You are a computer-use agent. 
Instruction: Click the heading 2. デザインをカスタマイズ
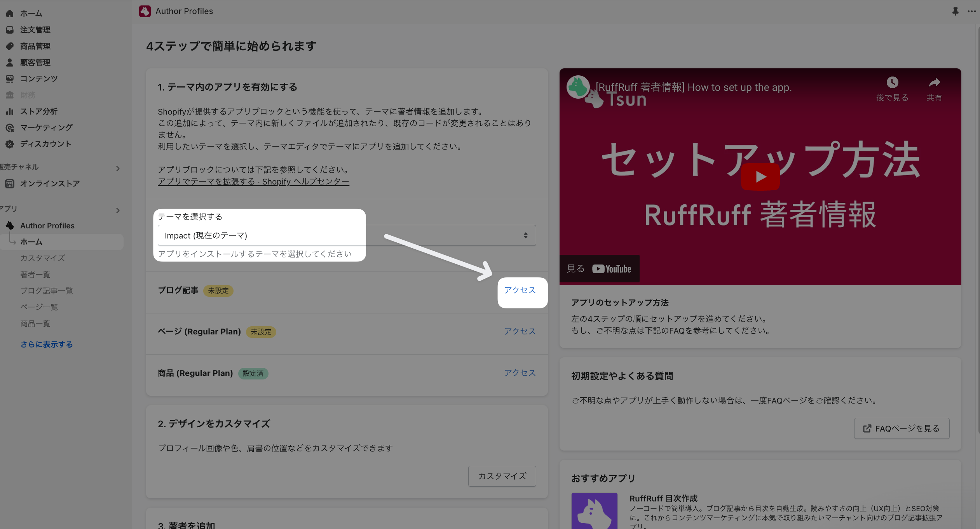(x=214, y=424)
